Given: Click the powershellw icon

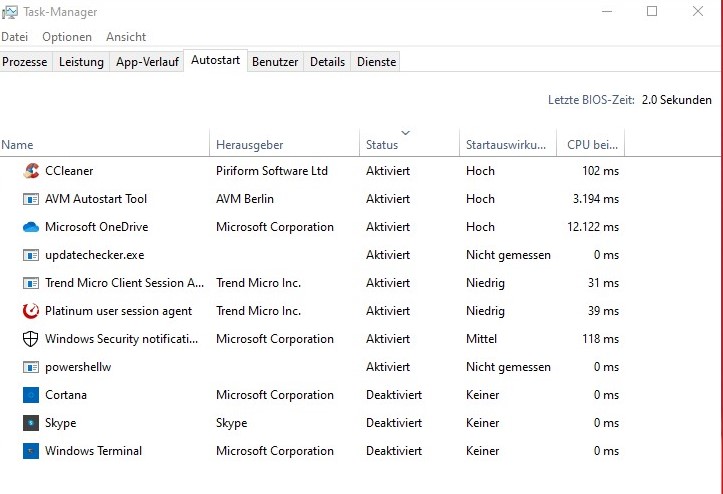Looking at the screenshot, I should point(31,367).
